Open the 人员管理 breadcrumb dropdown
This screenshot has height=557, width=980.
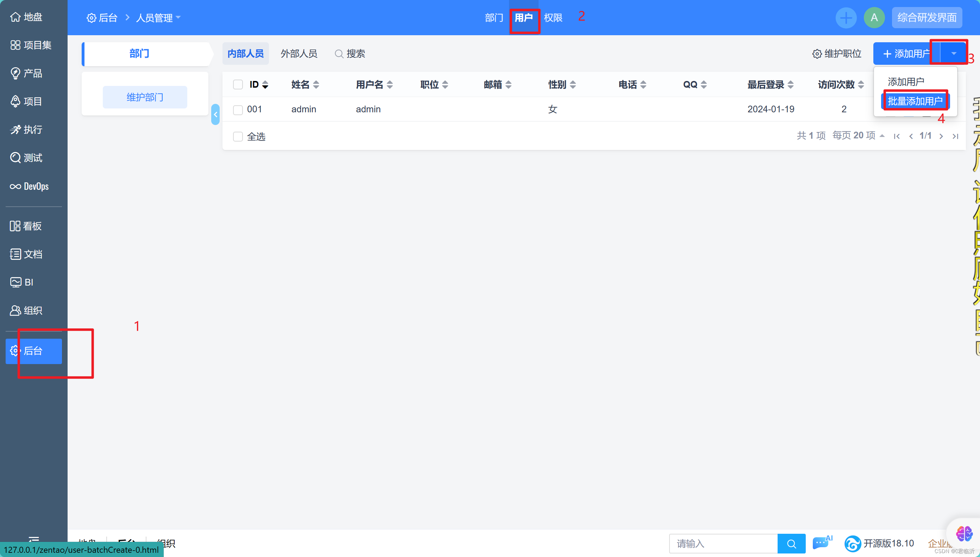[x=158, y=18]
